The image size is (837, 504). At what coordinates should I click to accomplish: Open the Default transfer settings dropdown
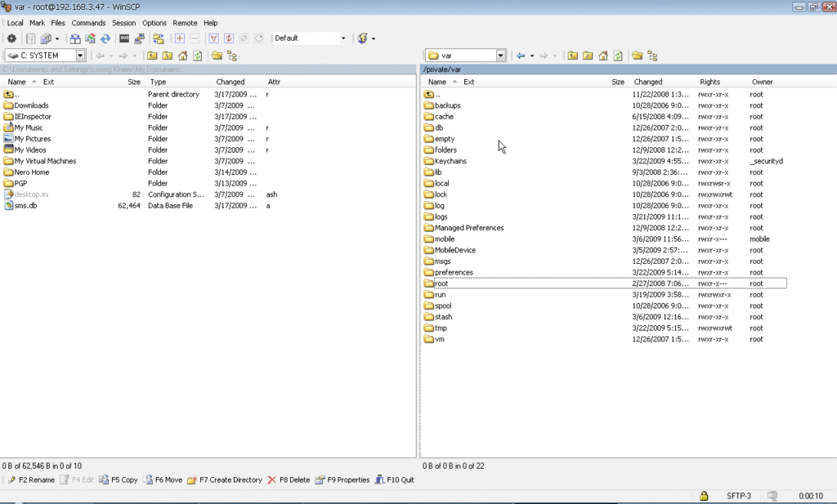(343, 38)
